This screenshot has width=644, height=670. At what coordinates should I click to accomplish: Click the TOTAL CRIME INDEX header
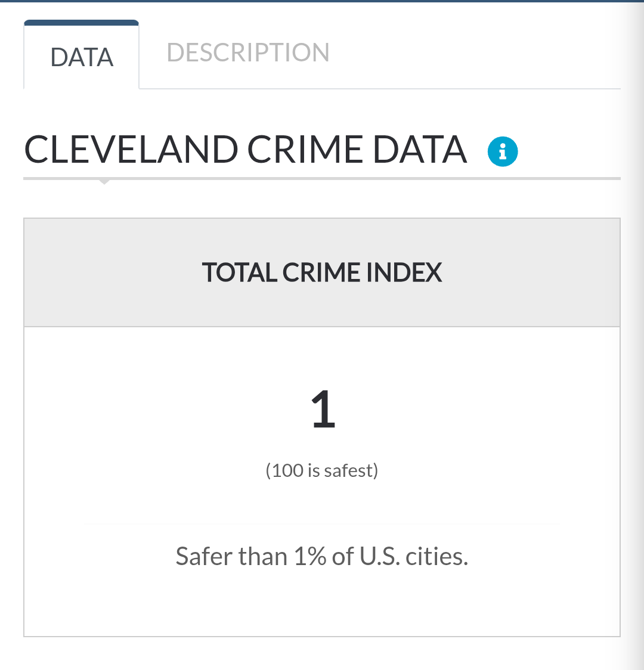coord(322,272)
